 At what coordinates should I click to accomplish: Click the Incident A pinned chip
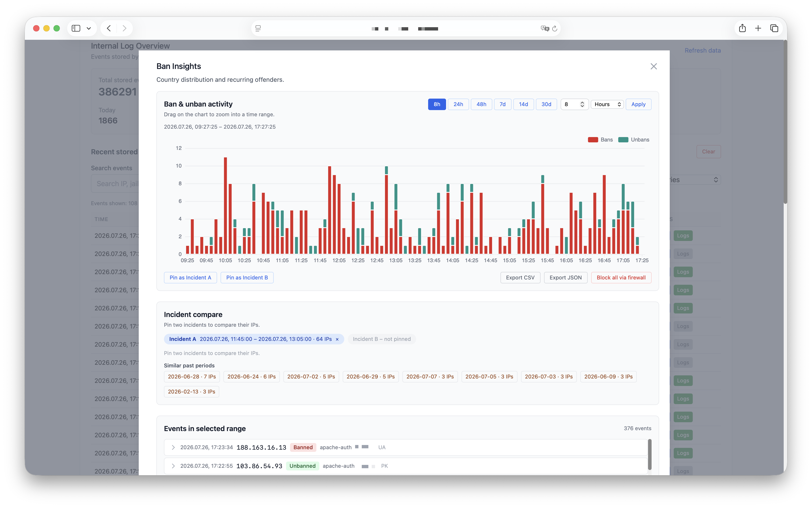(x=254, y=339)
